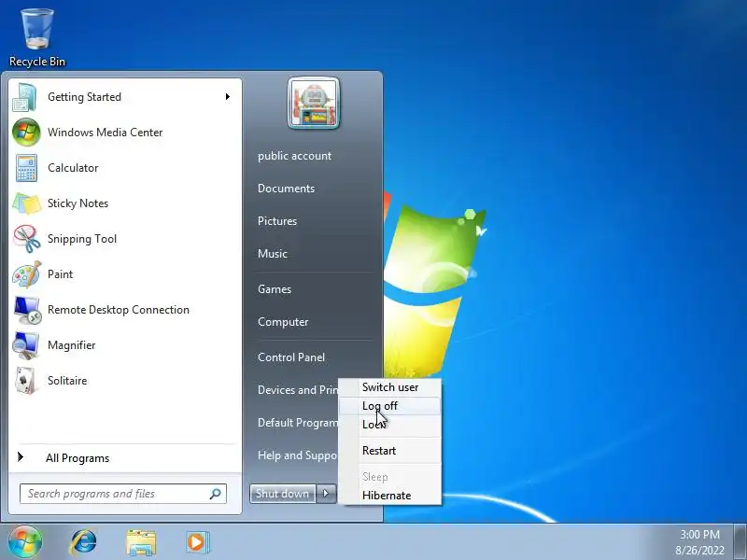Open the Calculator icon
The height and width of the screenshot is (560, 747).
point(26,168)
